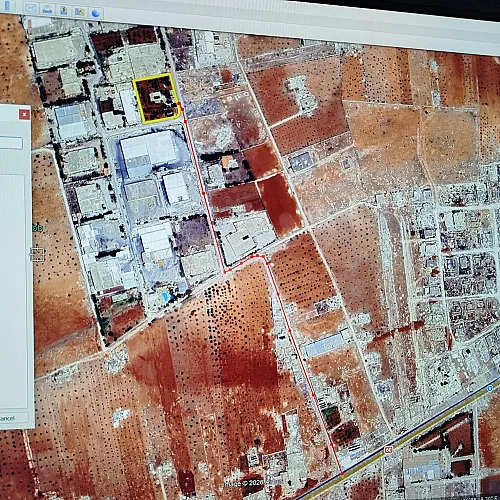The image size is (500, 500).
Task: Click red path start node beside yellow polygon
Action: click(180, 104)
